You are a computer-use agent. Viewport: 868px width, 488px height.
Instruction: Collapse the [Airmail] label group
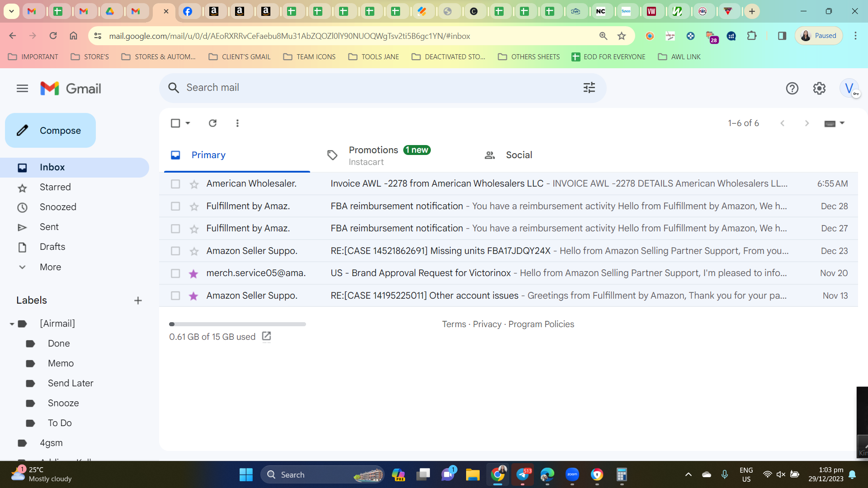click(12, 324)
